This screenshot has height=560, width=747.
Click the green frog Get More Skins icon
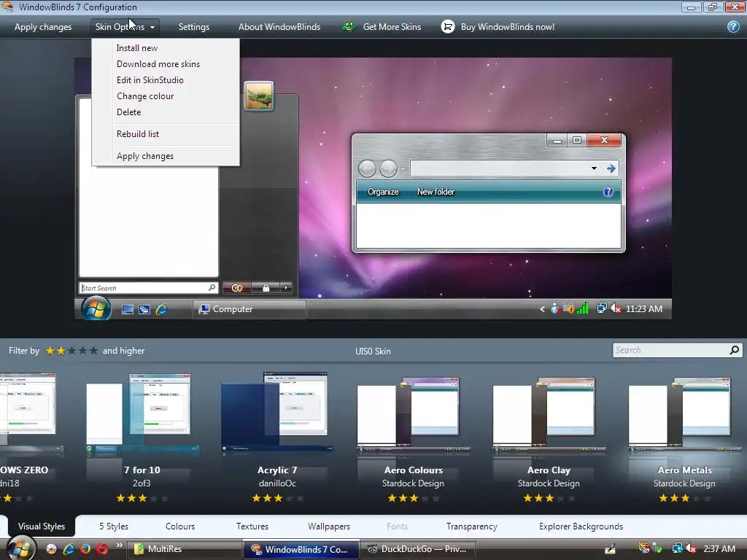349,27
